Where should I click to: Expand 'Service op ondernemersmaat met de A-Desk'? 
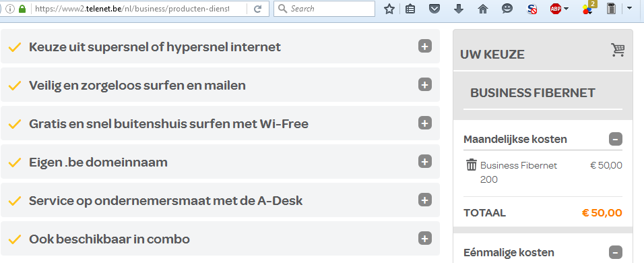pos(425,200)
